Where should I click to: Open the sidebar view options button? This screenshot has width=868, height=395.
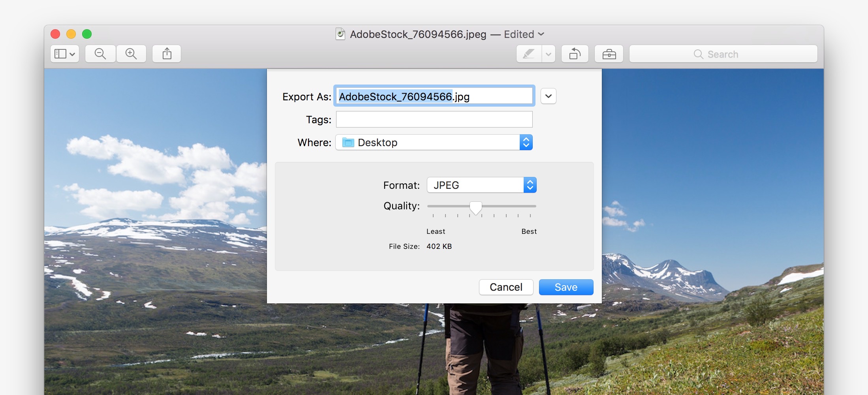65,54
